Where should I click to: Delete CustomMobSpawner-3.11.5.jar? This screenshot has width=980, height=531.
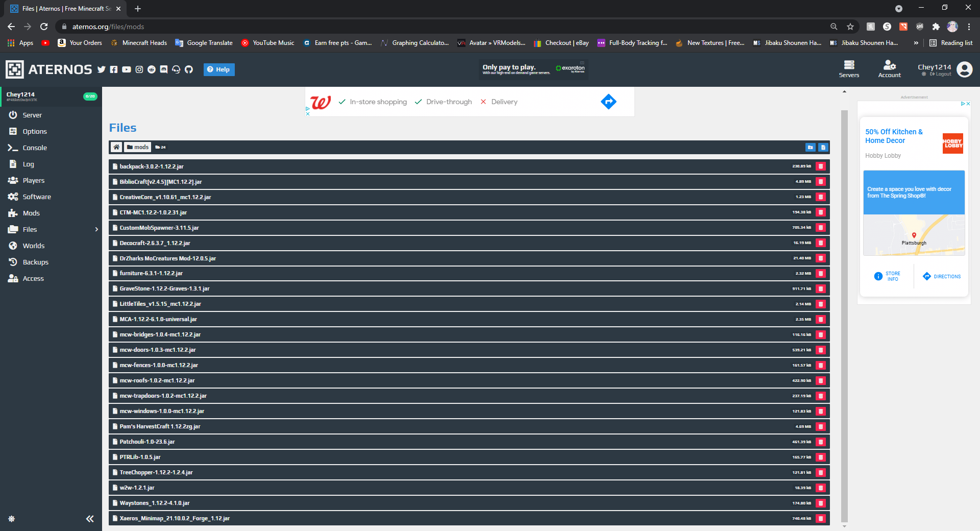821,228
